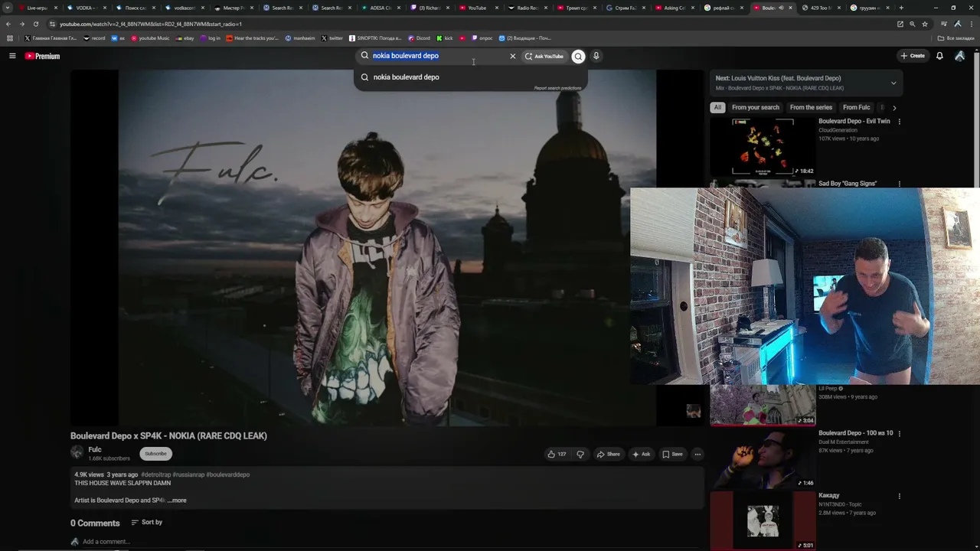980x551 pixels.
Task: Go to YouTube Premium home logo
Action: pos(42,56)
